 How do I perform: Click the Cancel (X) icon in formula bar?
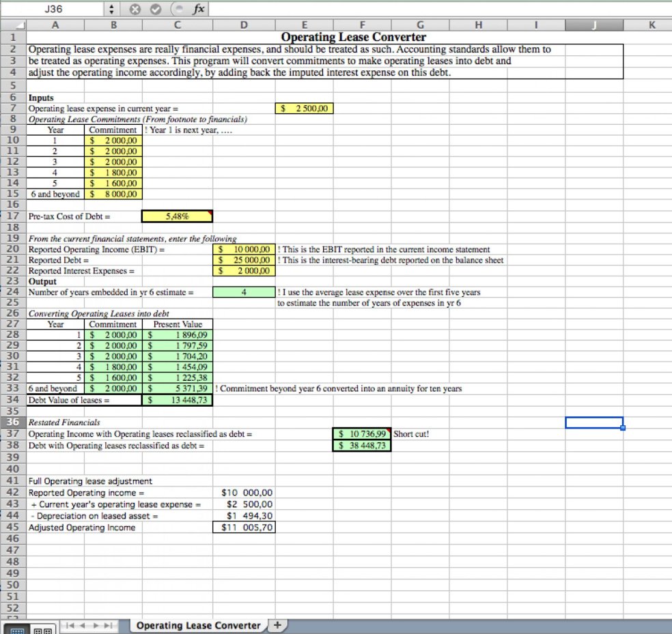(x=134, y=9)
